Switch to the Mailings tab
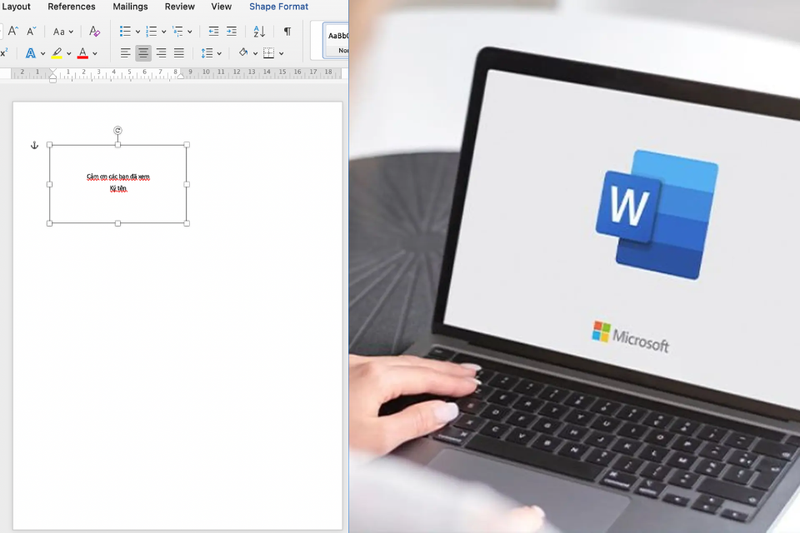The width and height of the screenshot is (800, 533). point(130,7)
